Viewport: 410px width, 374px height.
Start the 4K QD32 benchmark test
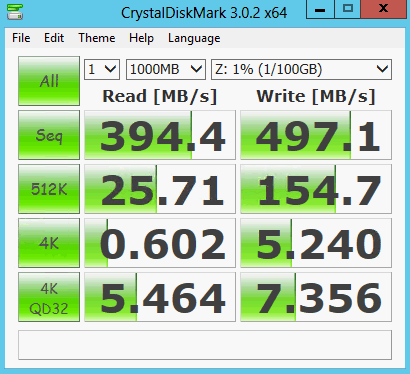click(x=49, y=297)
